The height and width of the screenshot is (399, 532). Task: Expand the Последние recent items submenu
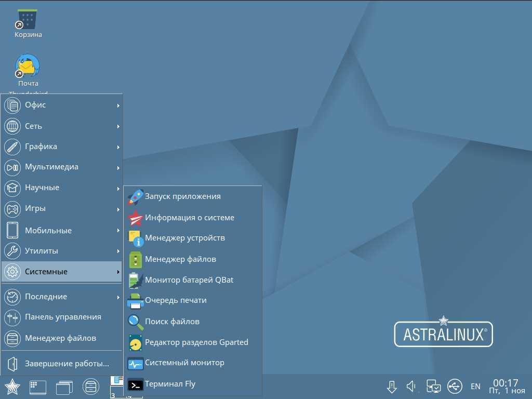coord(61,297)
